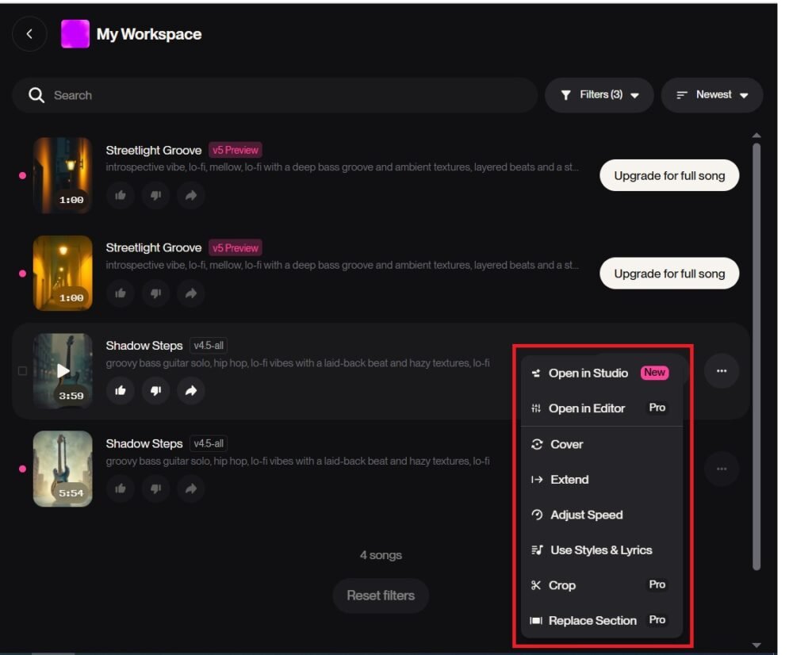Viewport: 812px width, 655px height.
Task: Pick Adjust Speed menu option
Action: click(586, 515)
